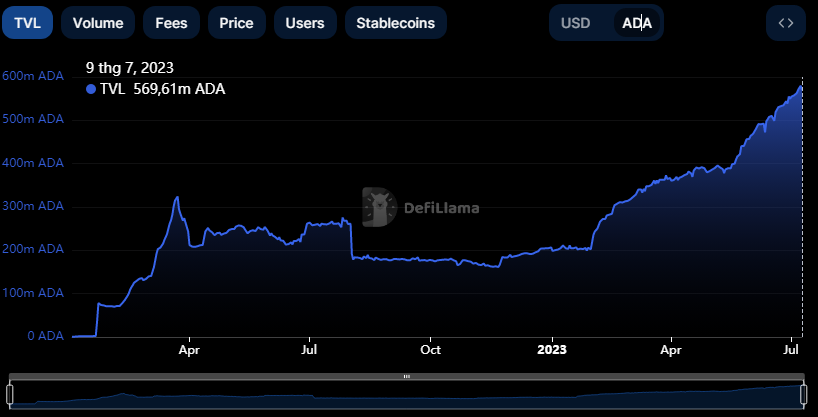Click inside the mini overview chart
This screenshot has width=818, height=417.
(400, 396)
